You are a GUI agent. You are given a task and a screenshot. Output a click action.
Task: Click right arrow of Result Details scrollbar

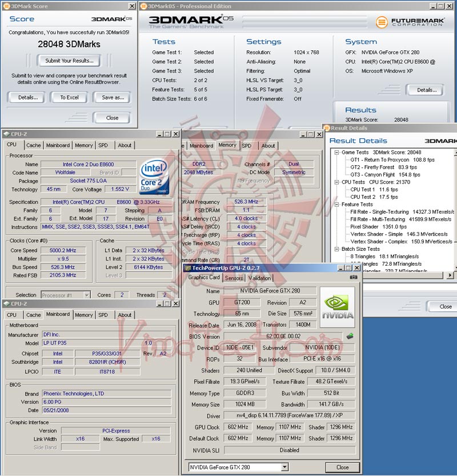pos(451,275)
